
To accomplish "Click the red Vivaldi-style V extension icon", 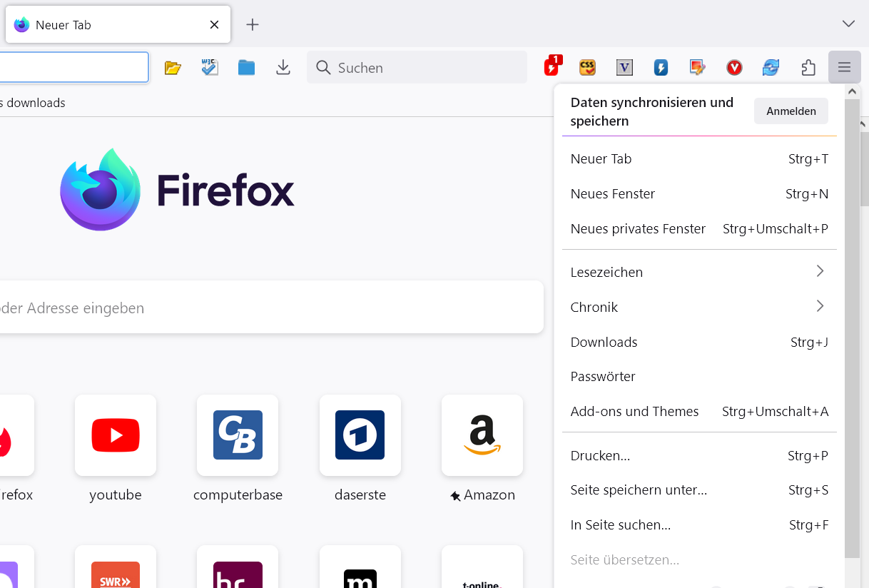I will pos(734,68).
